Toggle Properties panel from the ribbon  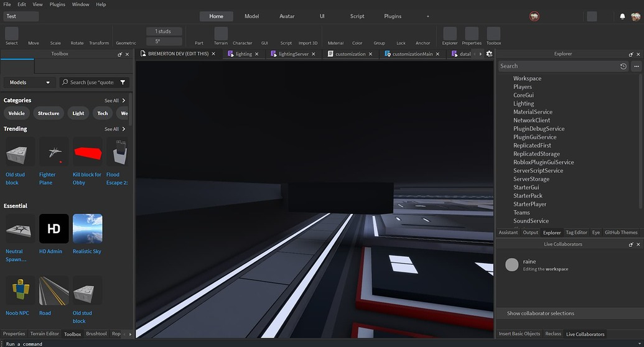pyautogui.click(x=472, y=36)
